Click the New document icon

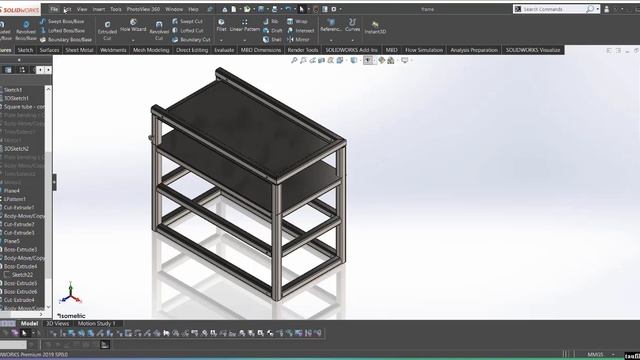pyautogui.click(x=233, y=9)
